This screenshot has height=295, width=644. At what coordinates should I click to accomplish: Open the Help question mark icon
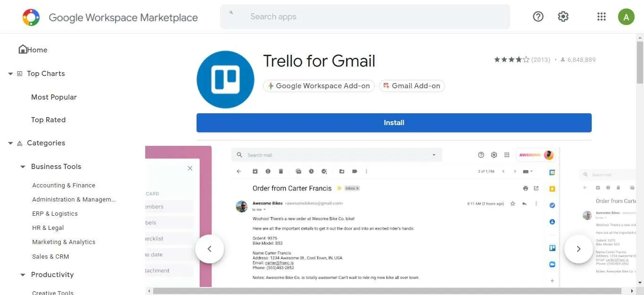(538, 17)
